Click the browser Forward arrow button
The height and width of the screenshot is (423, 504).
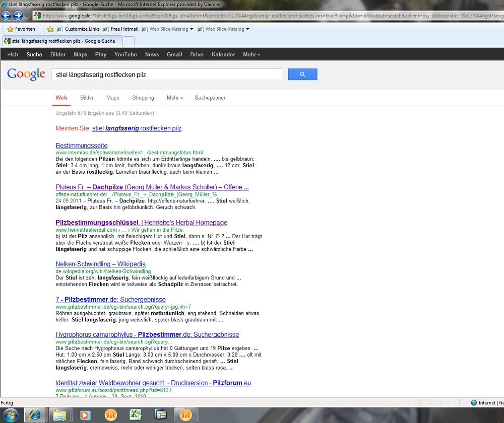(x=18, y=16)
